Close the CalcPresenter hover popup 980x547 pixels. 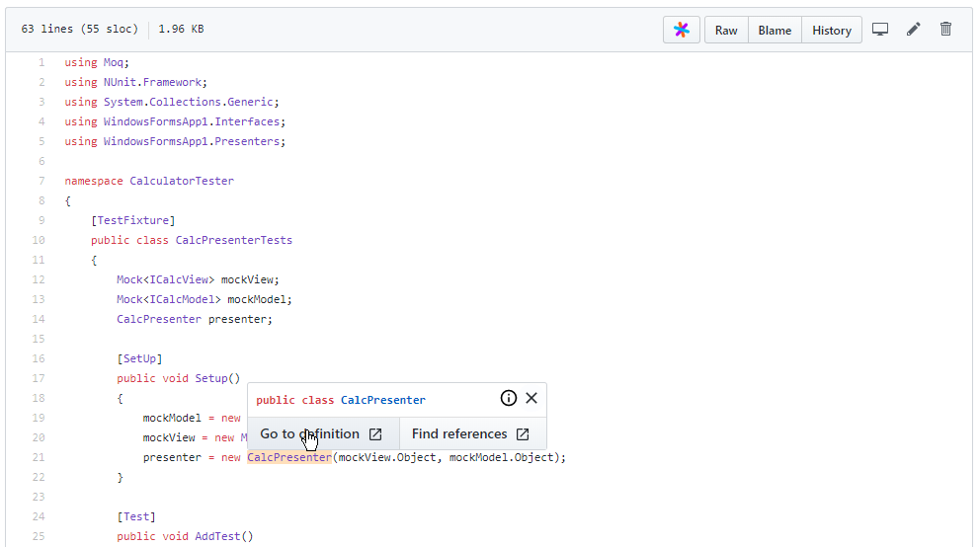531,399
